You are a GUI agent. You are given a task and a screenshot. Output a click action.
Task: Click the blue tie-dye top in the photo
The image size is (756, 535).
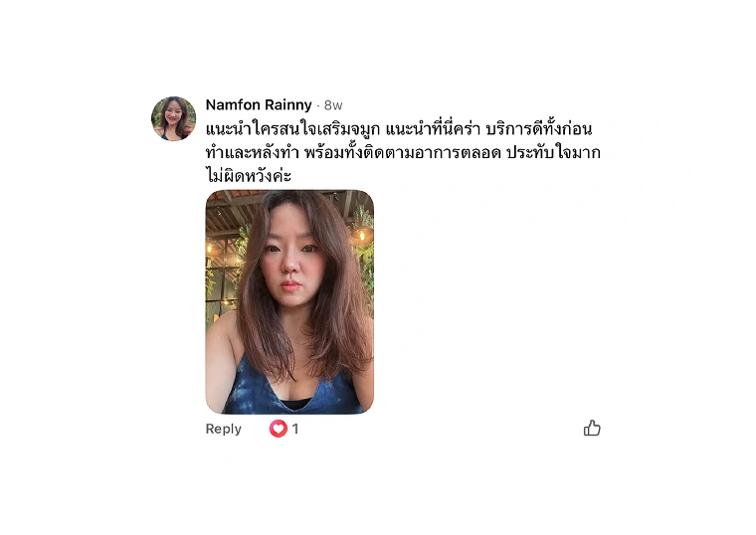point(289,388)
